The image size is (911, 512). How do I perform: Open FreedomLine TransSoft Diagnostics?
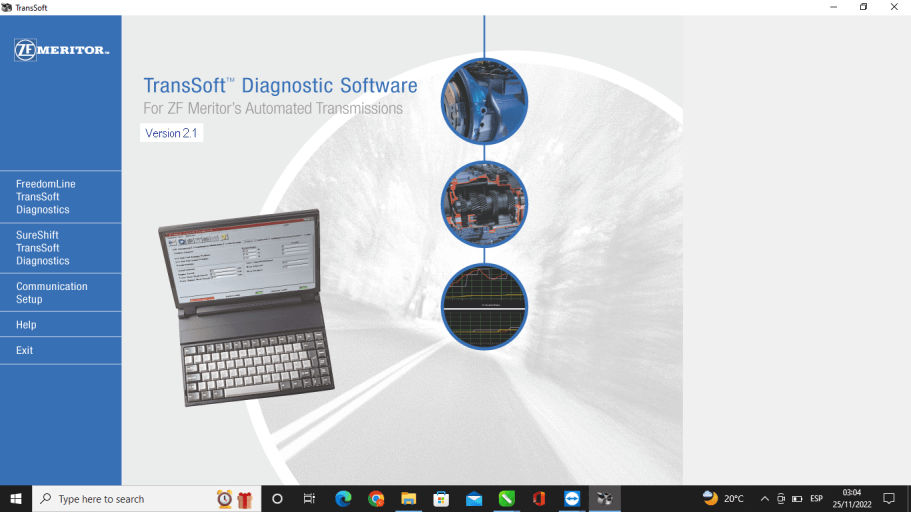[46, 197]
